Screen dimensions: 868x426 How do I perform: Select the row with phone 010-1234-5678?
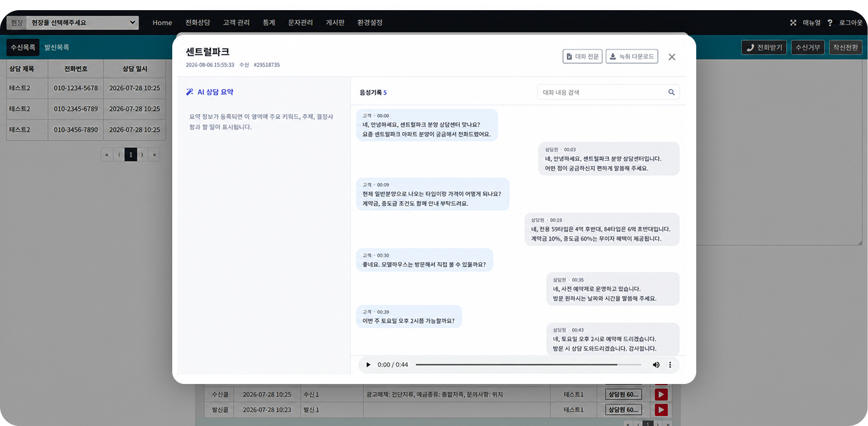coord(86,88)
